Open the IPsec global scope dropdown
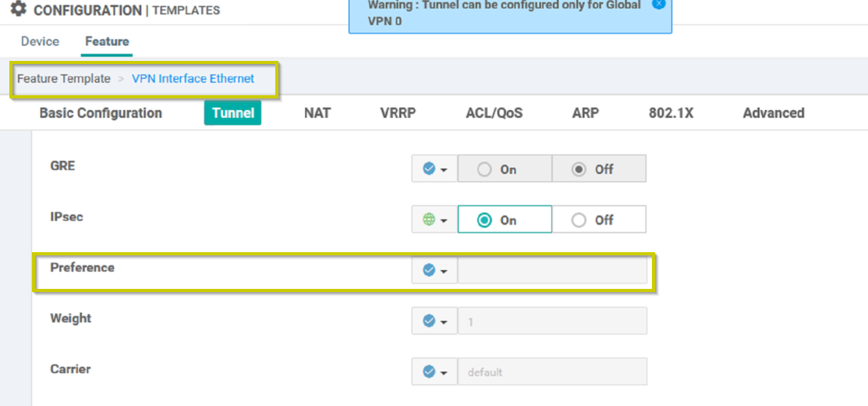 click(x=434, y=220)
